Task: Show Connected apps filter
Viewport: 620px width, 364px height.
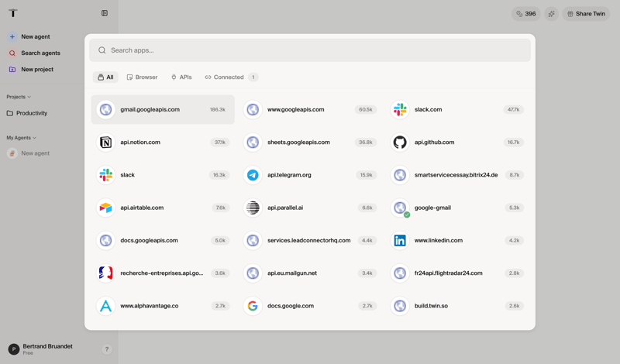Action: click(230, 77)
